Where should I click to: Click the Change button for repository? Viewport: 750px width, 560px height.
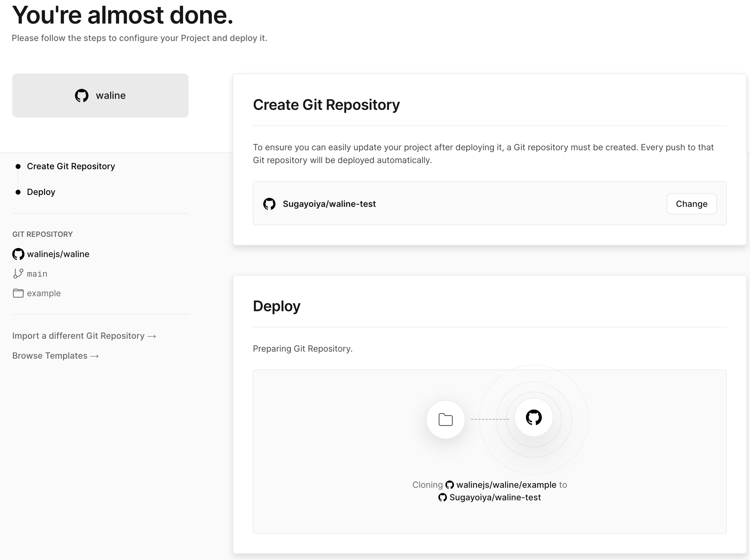click(692, 204)
